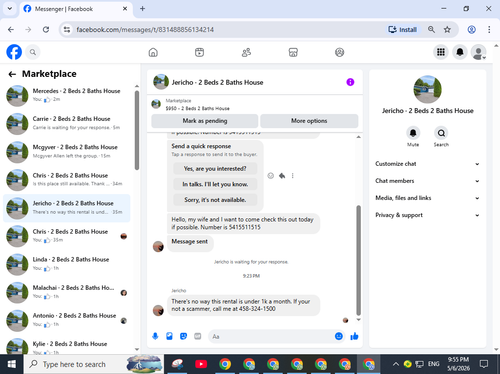The width and height of the screenshot is (500, 374).
Task: Click the conversation list scrollbar
Action: pyautogui.click(x=137, y=130)
